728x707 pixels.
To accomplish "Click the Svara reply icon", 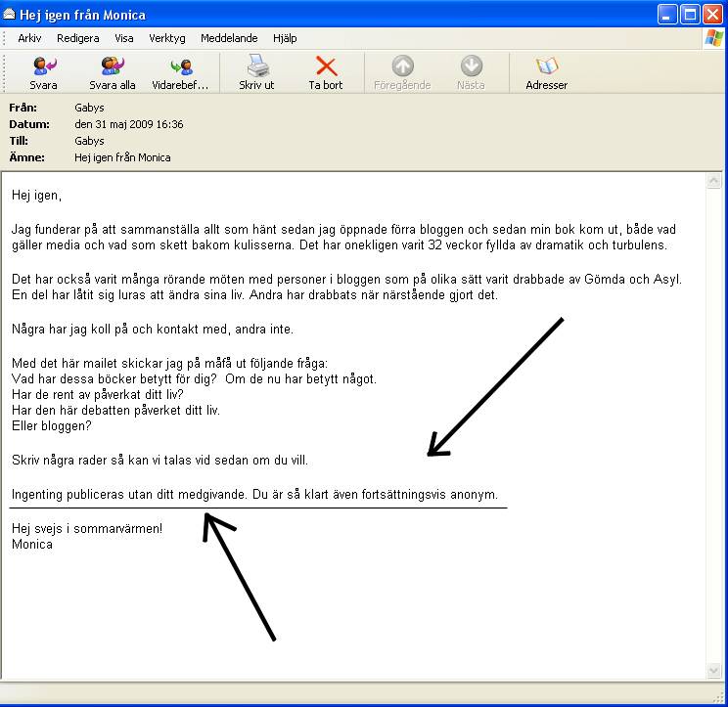I will click(x=44, y=66).
